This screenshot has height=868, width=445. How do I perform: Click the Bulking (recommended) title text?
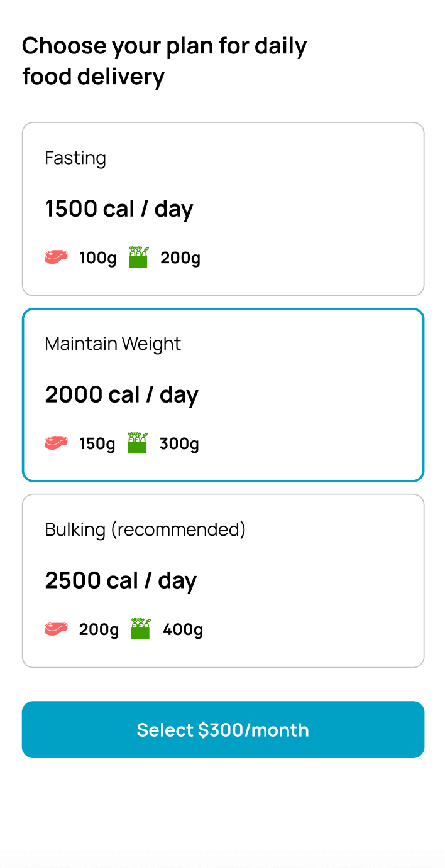[145, 529]
